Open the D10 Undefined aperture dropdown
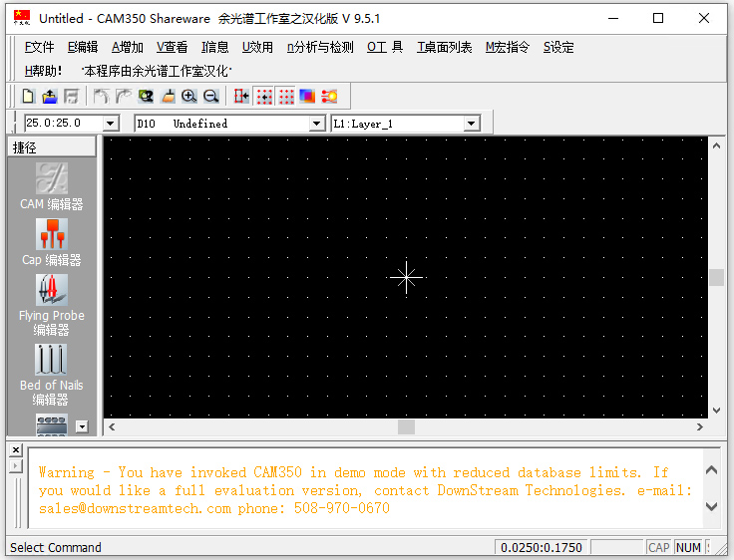 tap(317, 124)
